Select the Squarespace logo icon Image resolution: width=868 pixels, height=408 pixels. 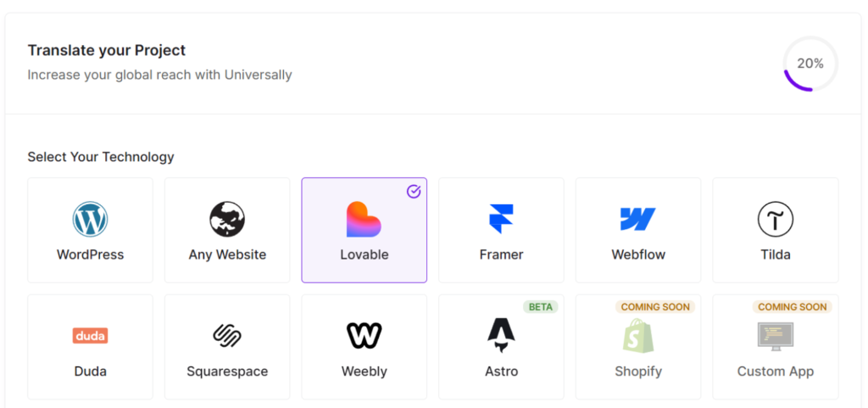227,336
